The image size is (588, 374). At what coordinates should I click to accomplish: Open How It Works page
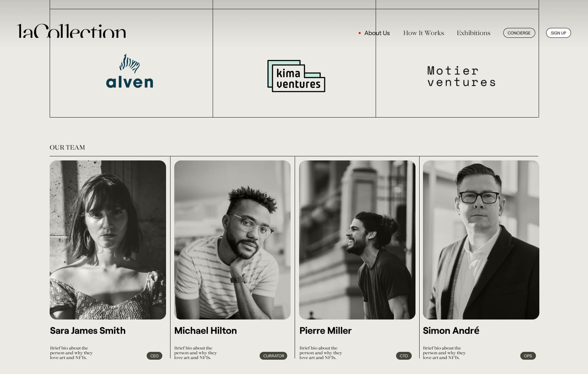click(424, 33)
